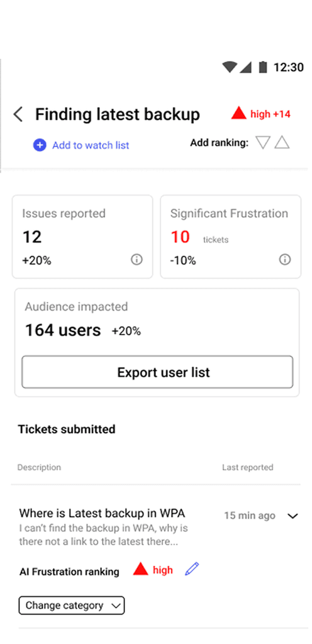Sort by the Last reported column header
This screenshot has width=312, height=644.
pyautogui.click(x=248, y=467)
